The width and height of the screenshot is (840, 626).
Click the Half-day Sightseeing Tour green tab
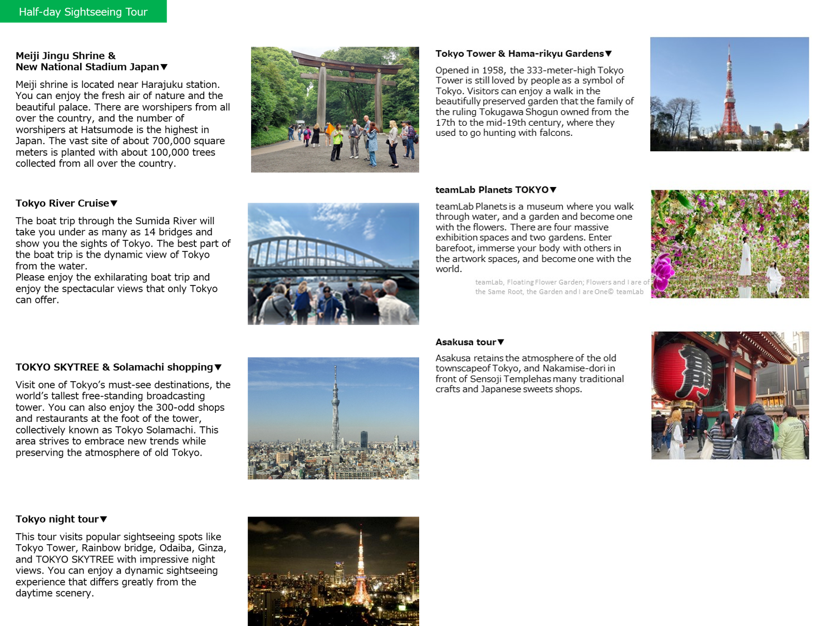(x=83, y=11)
